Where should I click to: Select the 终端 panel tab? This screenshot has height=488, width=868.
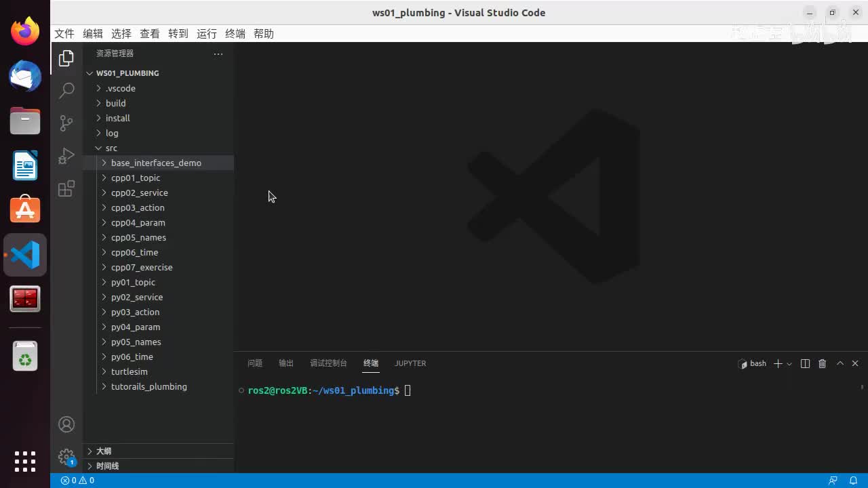[371, 363]
